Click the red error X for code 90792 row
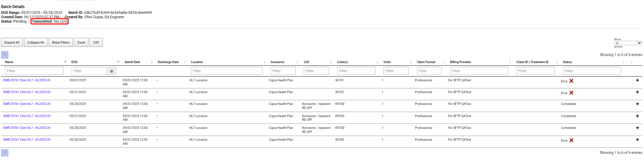This screenshot has width=644, height=166. pyautogui.click(x=571, y=93)
